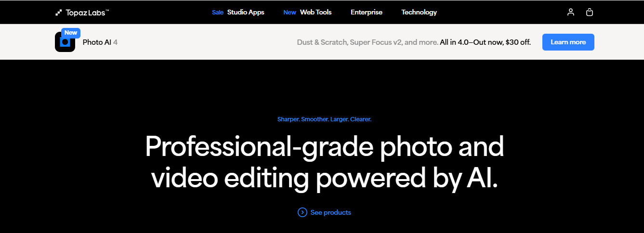
Task: Open the shopping bag cart icon
Action: tap(589, 12)
